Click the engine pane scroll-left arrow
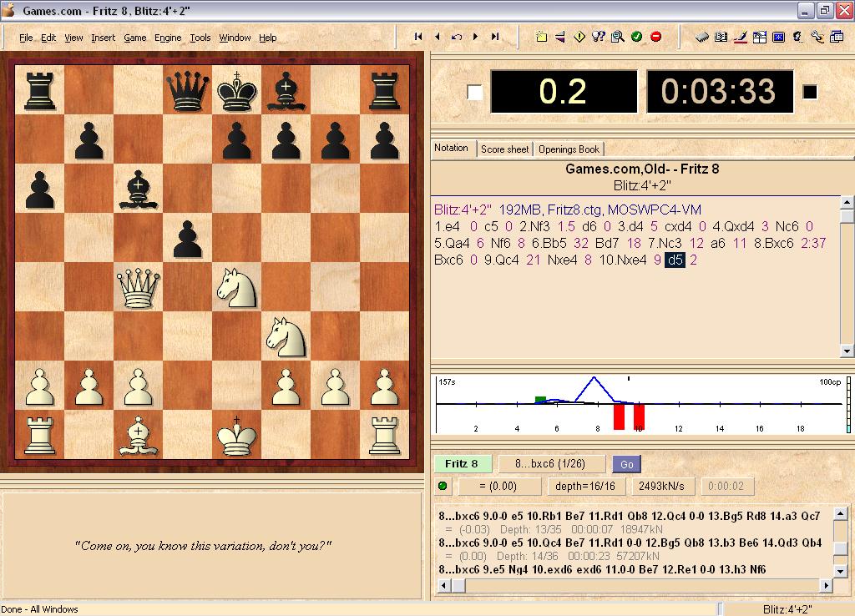This screenshot has width=855, height=616. point(443,585)
